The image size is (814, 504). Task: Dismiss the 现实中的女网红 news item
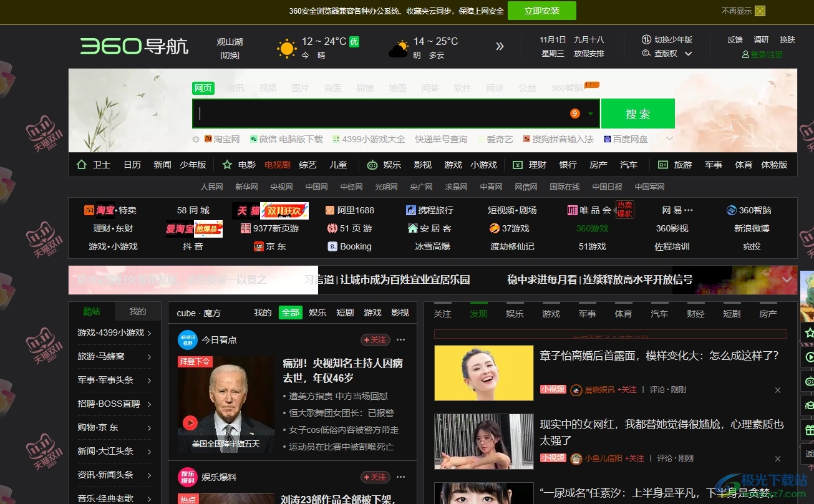778,458
